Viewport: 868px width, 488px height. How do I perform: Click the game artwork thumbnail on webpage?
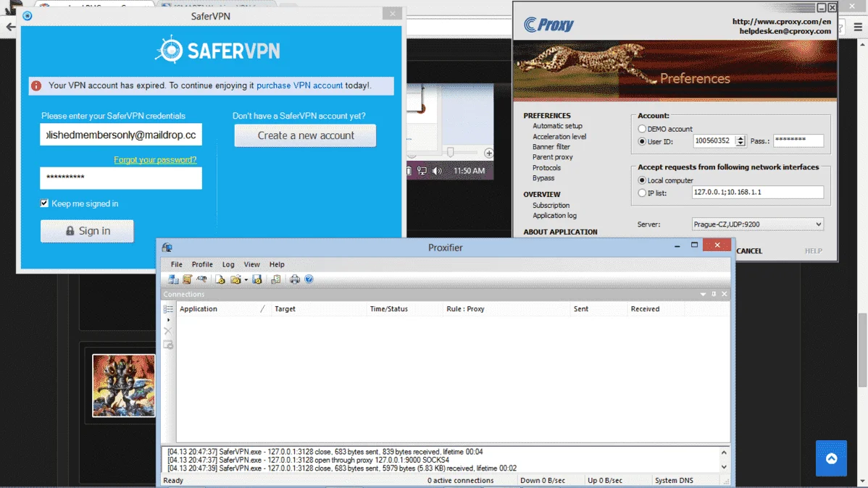123,386
